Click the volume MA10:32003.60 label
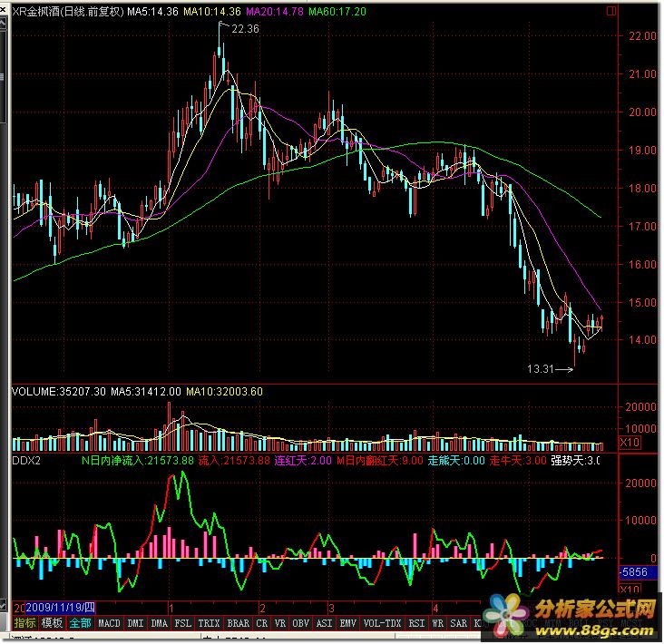The width and height of the screenshot is (664, 644). coord(225,392)
